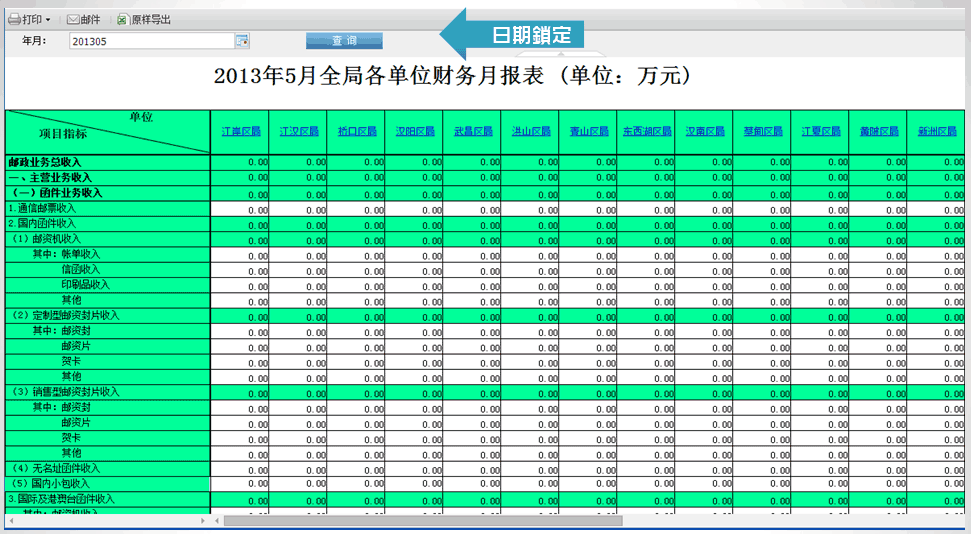Open the 新洲区局 column link
Image resolution: width=971 pixels, height=534 pixels.
coord(937,131)
